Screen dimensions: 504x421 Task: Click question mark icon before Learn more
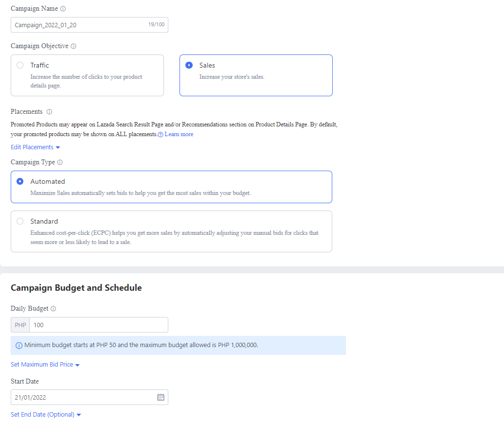tap(161, 135)
